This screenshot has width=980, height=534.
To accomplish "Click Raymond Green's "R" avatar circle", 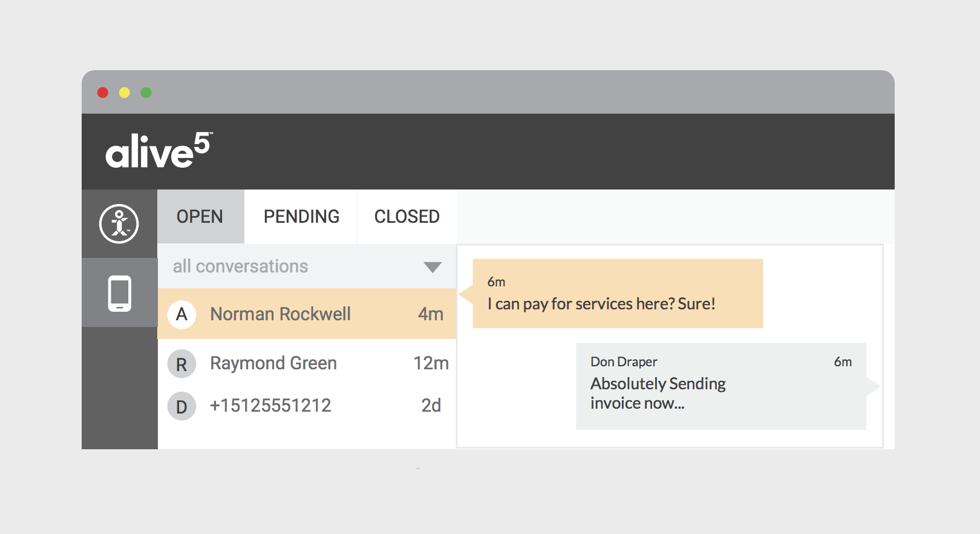I will (x=181, y=364).
